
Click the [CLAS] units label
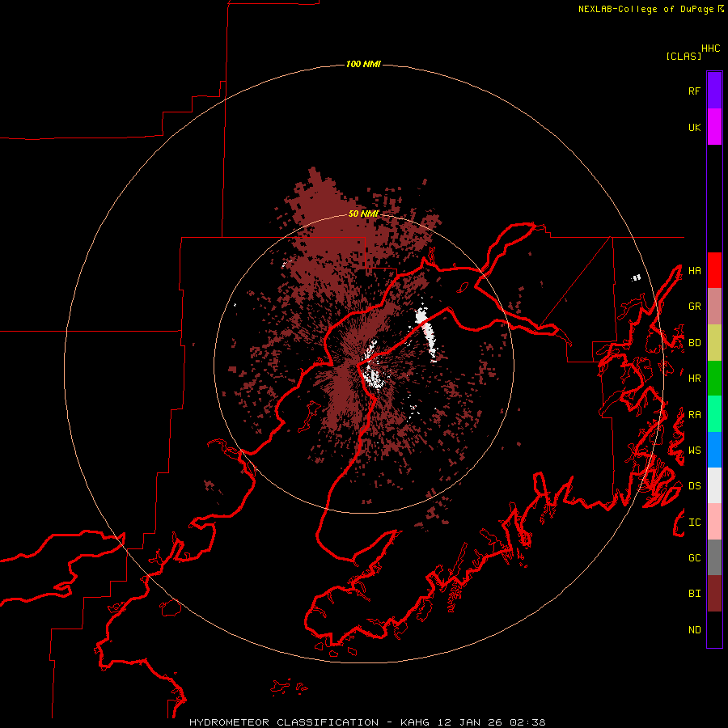point(684,56)
